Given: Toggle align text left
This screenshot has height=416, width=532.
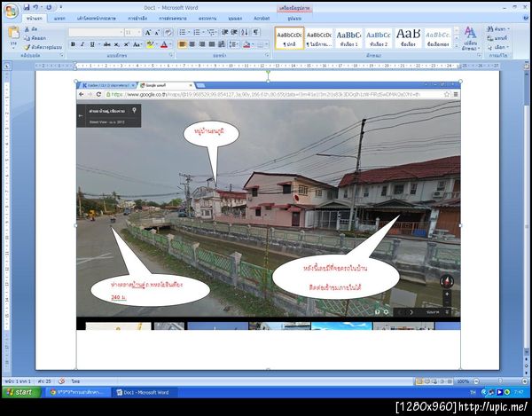Looking at the screenshot, I should click(182, 44).
